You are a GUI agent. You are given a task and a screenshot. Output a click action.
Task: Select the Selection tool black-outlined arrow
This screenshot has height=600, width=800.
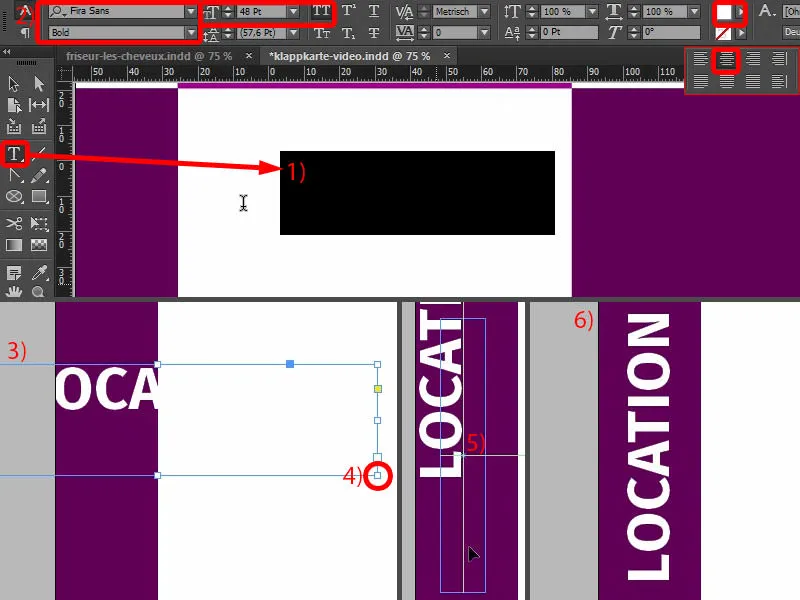pos(14,84)
